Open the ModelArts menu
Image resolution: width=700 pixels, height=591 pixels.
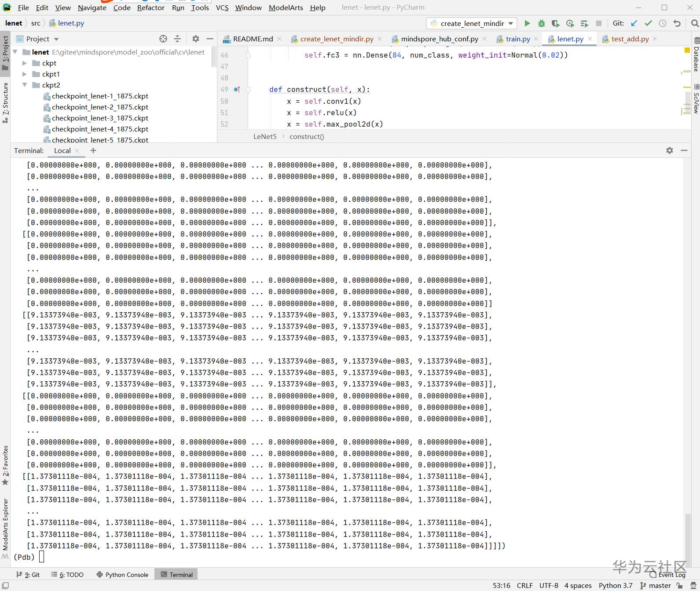coord(286,7)
